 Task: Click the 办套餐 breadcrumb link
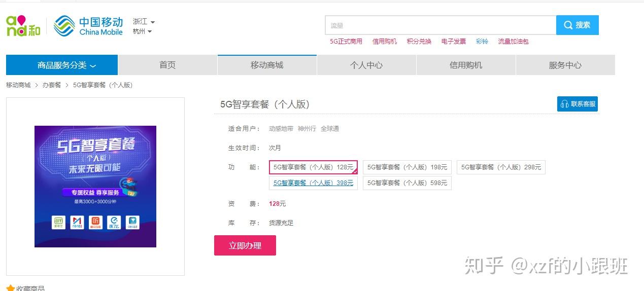[52, 85]
